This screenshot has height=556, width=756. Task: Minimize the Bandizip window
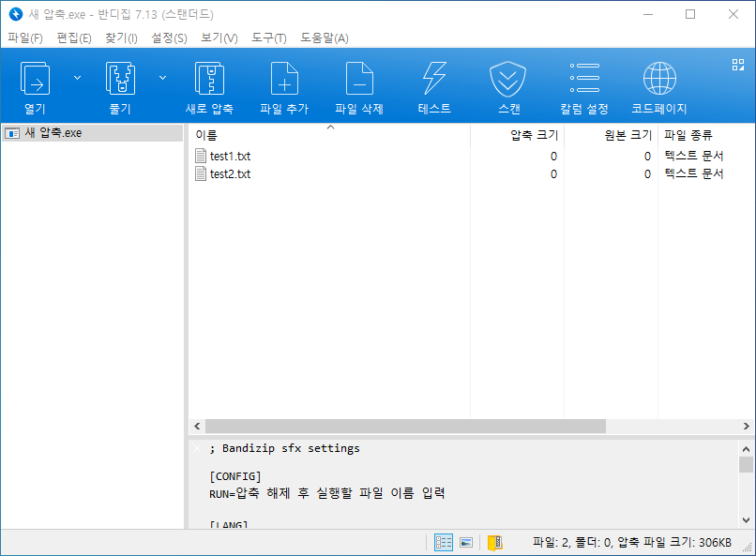coord(648,14)
